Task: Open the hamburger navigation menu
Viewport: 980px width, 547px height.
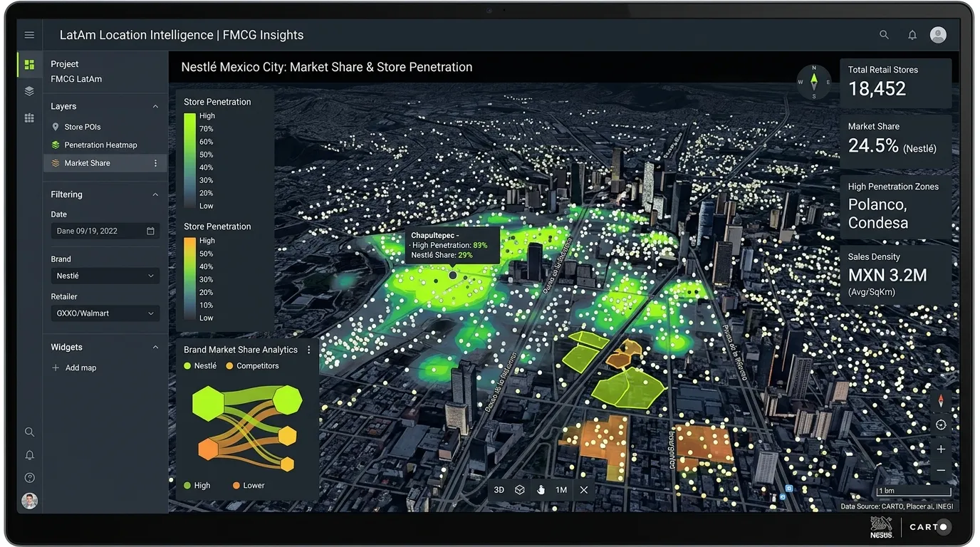Action: click(x=29, y=35)
